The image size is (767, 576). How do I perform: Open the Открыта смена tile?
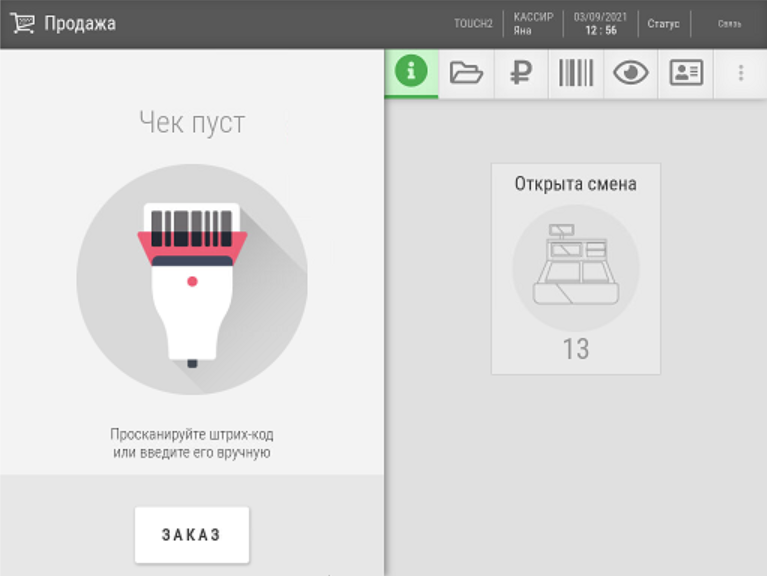click(576, 268)
